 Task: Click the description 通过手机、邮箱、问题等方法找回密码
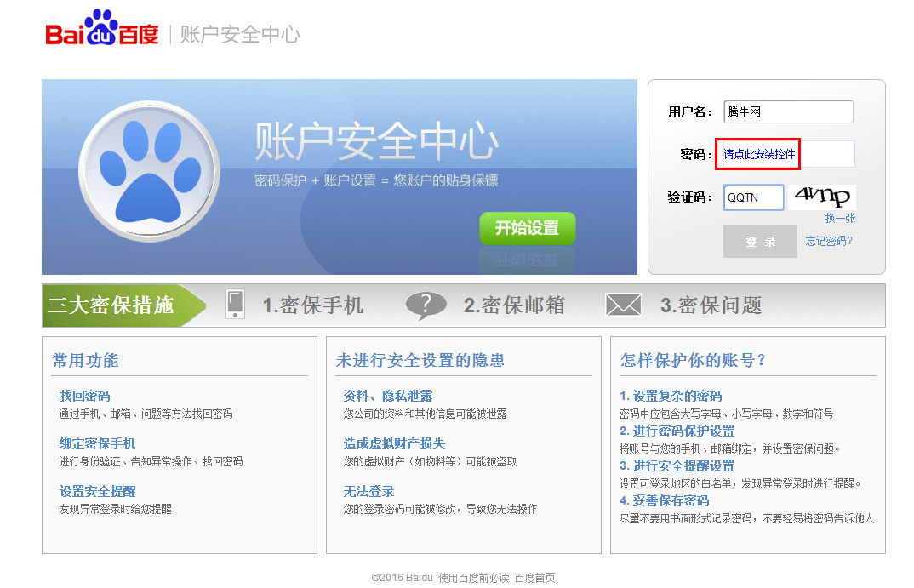tap(146, 414)
